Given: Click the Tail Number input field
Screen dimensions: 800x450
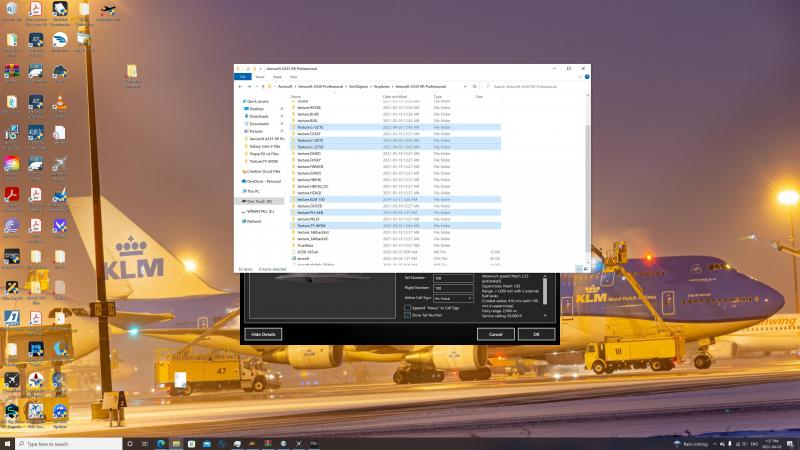Looking at the screenshot, I should [453, 278].
